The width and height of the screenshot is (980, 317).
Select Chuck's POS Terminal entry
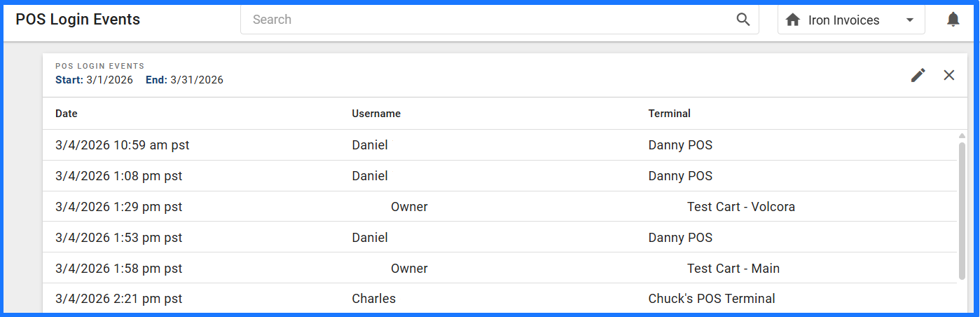(x=712, y=299)
